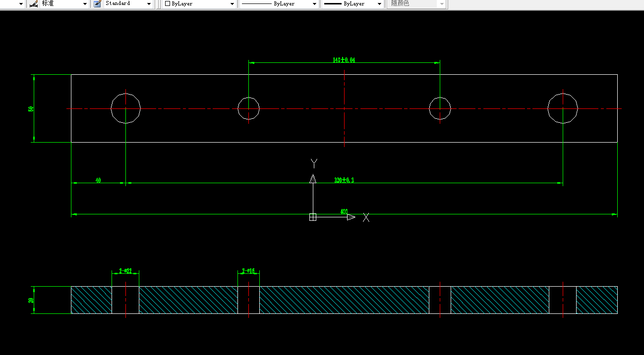Click the white ByLayer color swatch
The height and width of the screenshot is (355, 644).
click(x=168, y=3)
